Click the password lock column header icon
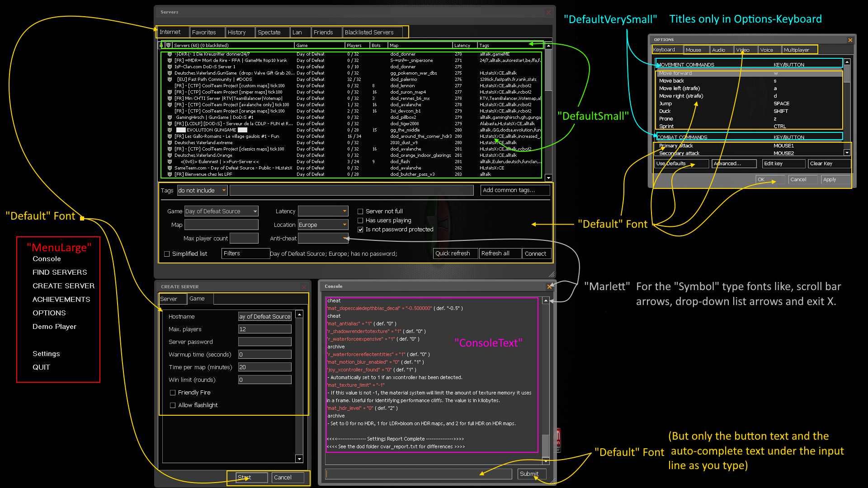This screenshot has width=868, height=488. [161, 45]
